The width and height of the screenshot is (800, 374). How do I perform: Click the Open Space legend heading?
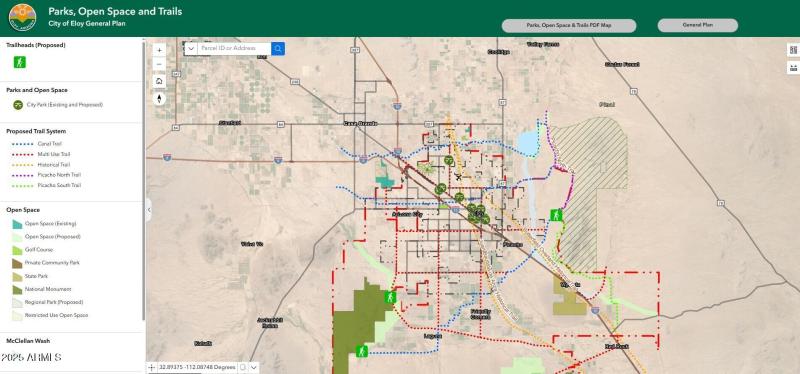[23, 210]
